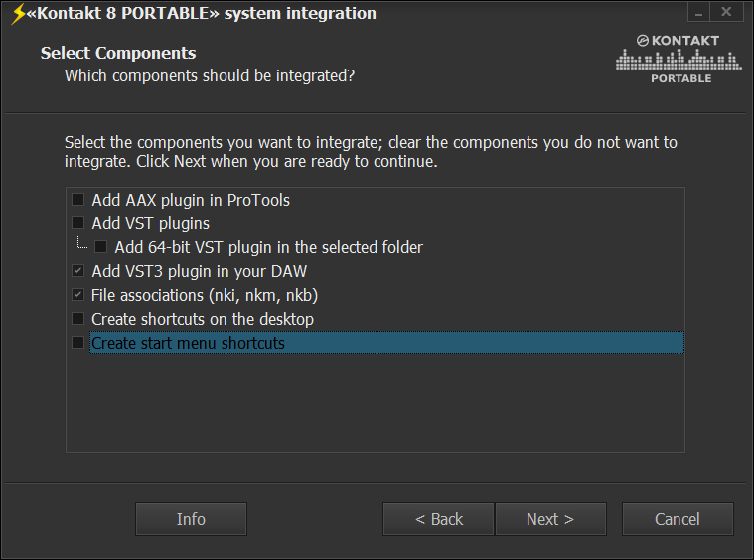Select the Add VST plugins label
Viewport: 754px width, 560px height.
(151, 224)
